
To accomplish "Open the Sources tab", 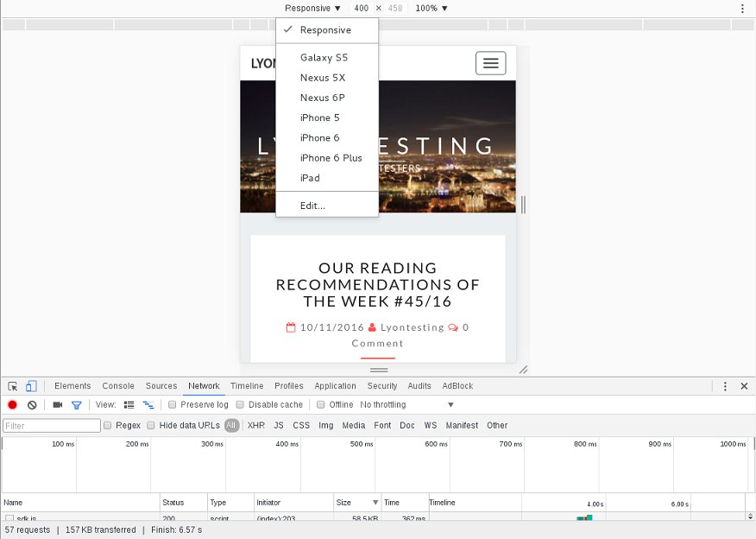I will click(161, 386).
